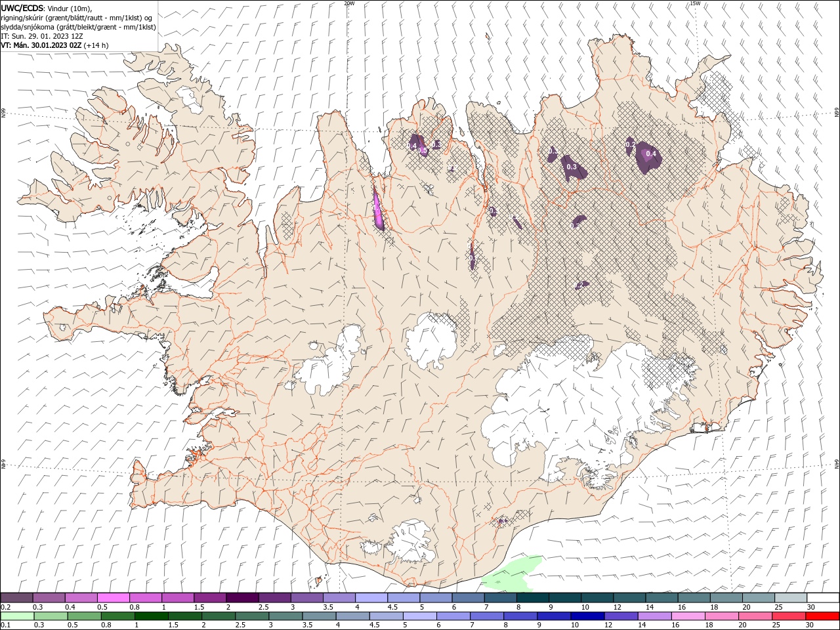Click the bright magenta elongated snow streak
The height and width of the screenshot is (630, 840).
coord(378,209)
